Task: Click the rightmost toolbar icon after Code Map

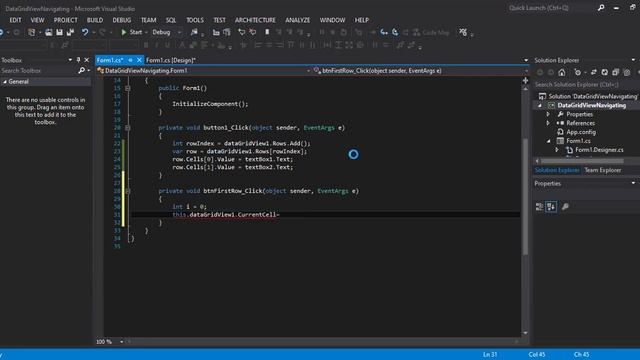Action: coord(463,32)
